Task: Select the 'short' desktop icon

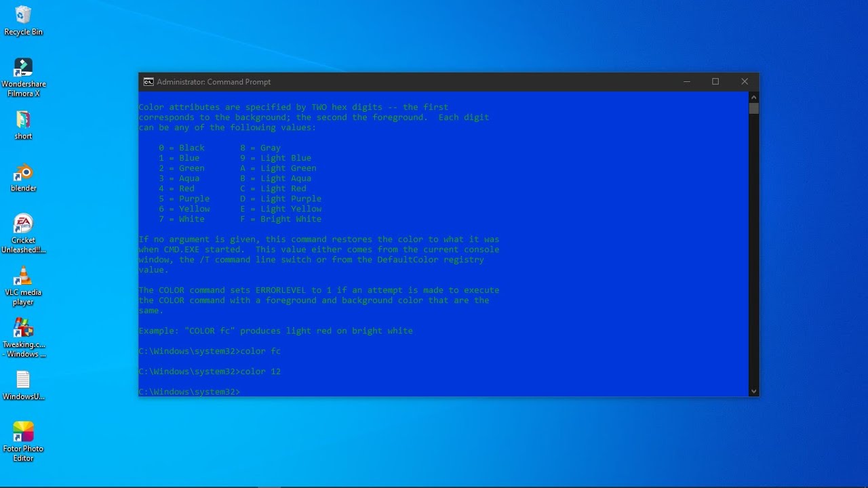Action: [x=23, y=125]
